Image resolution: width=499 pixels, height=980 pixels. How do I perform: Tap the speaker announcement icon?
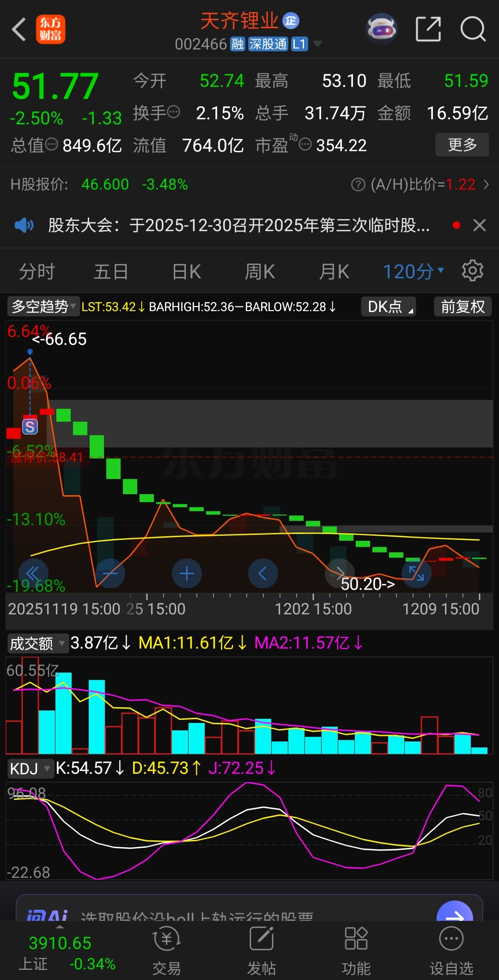click(24, 226)
